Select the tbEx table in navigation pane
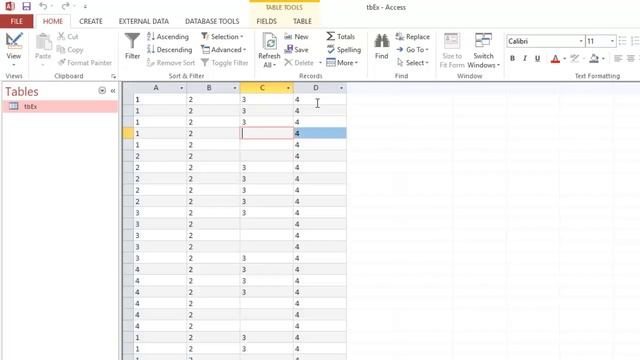The image size is (640, 360). 60,107
